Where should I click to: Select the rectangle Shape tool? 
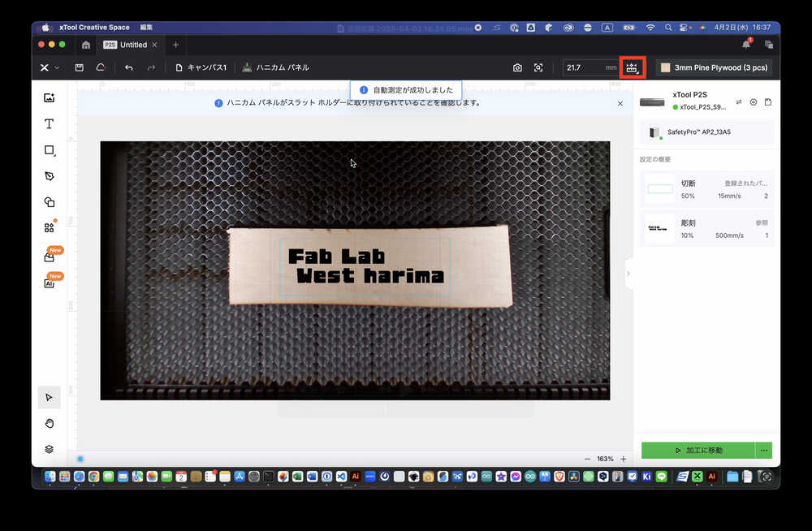pyautogui.click(x=50, y=150)
